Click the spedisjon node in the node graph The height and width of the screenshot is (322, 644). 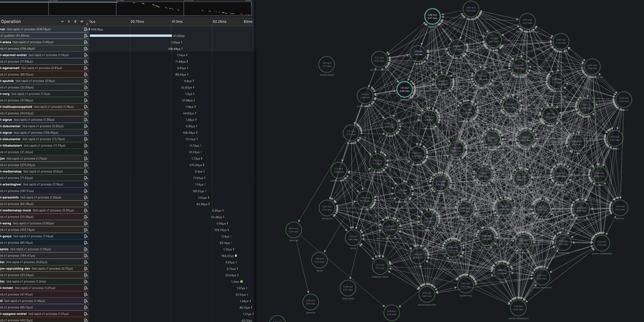[404, 90]
